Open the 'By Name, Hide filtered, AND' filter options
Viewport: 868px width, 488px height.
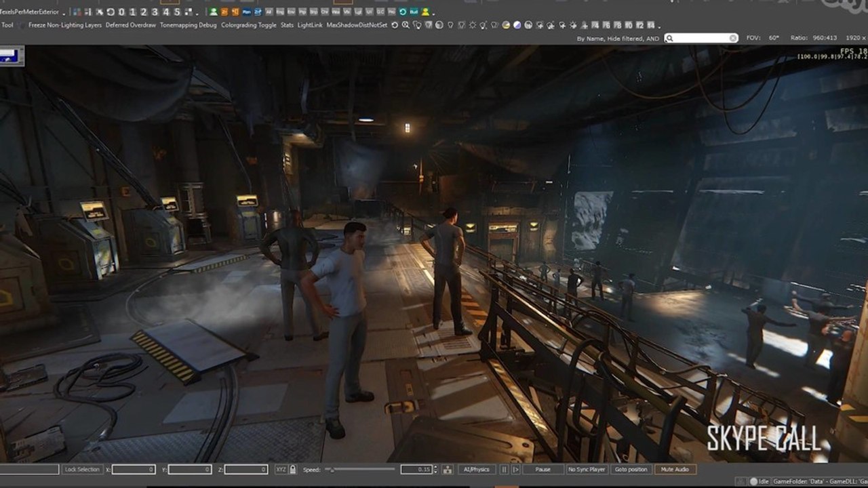(x=617, y=39)
